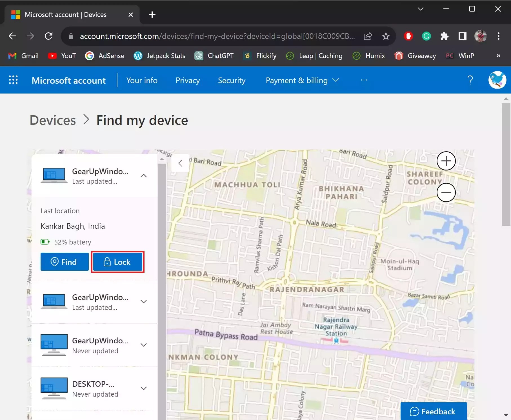Collapse the device panel with the left arrow
This screenshot has height=420, width=511.
click(x=180, y=163)
